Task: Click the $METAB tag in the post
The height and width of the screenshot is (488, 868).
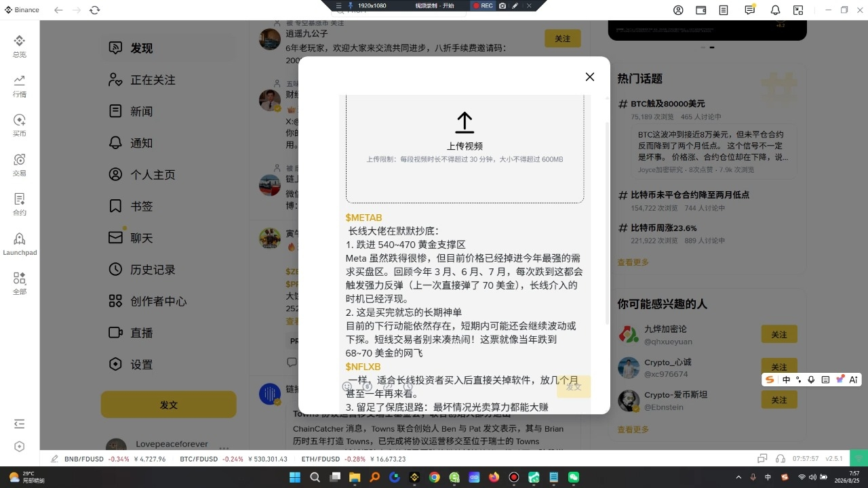Action: 364,218
